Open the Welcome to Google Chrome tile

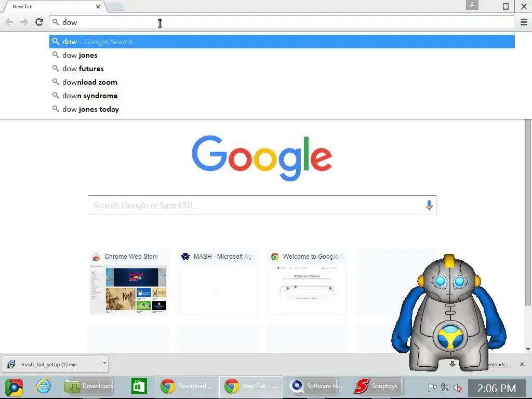click(307, 283)
